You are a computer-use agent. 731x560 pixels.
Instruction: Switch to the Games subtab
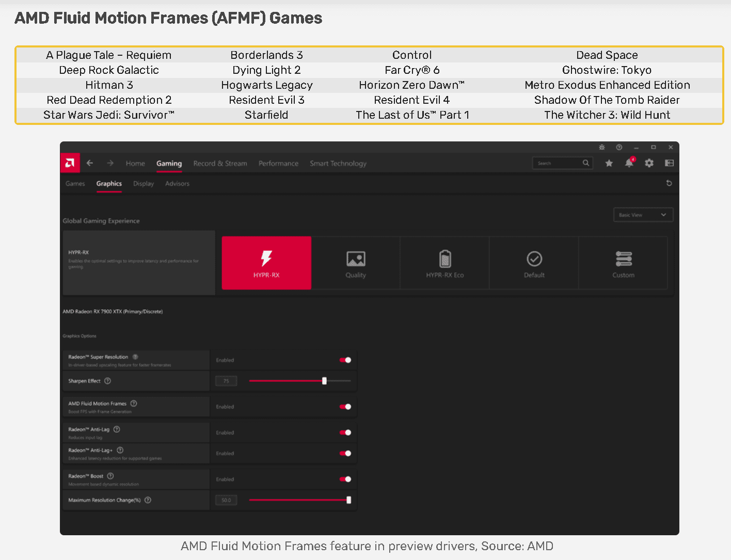75,183
